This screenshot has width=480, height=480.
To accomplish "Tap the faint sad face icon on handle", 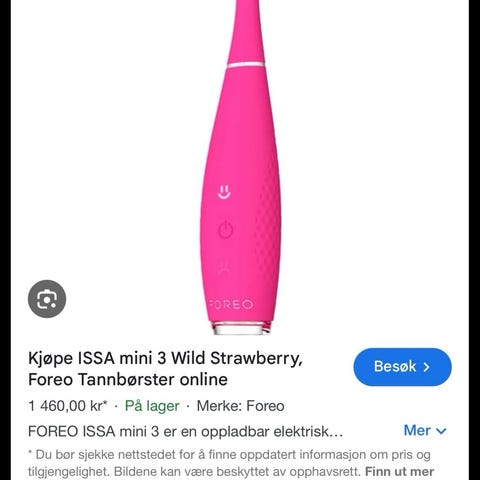I will tap(224, 266).
